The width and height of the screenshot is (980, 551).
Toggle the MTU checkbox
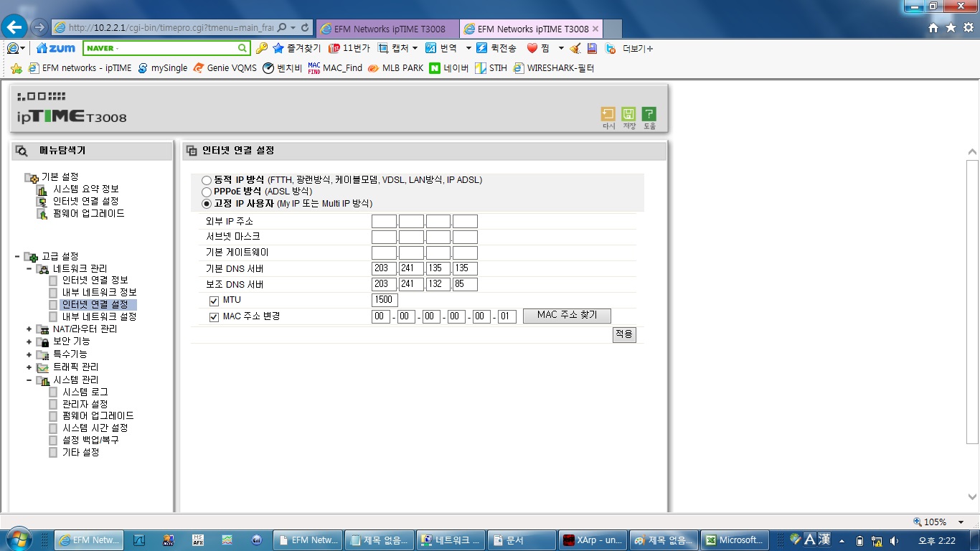(214, 301)
